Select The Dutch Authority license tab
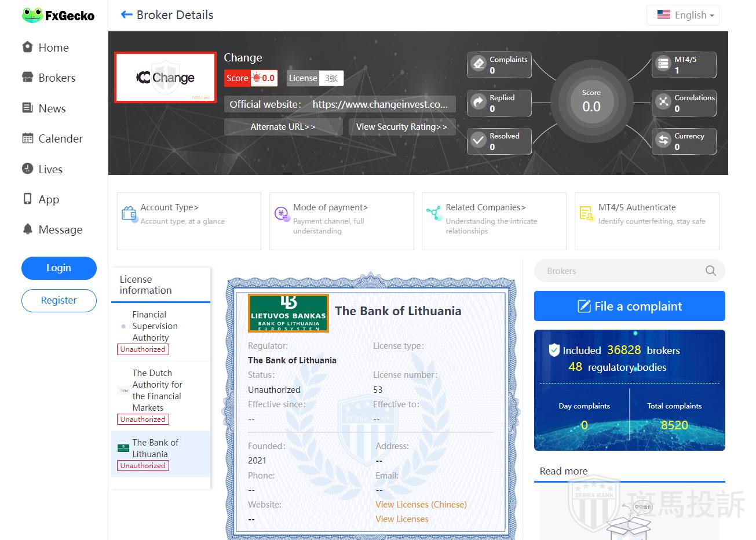 156,391
